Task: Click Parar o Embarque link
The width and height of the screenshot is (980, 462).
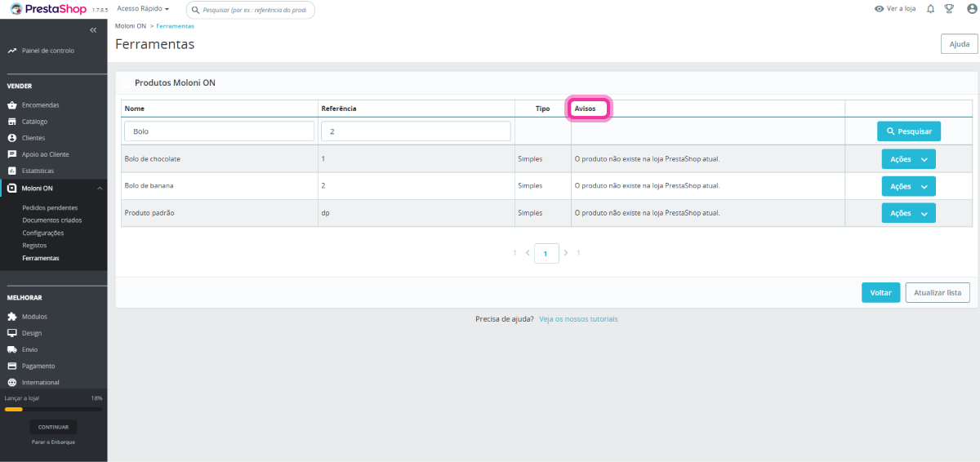Action: [53, 442]
